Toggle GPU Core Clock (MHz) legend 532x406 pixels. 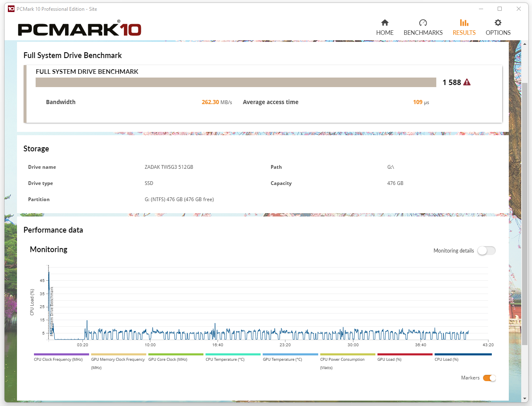point(176,358)
